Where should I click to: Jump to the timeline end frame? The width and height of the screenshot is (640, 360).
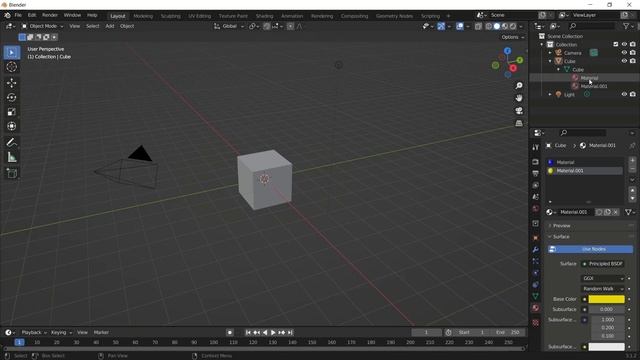click(x=290, y=333)
